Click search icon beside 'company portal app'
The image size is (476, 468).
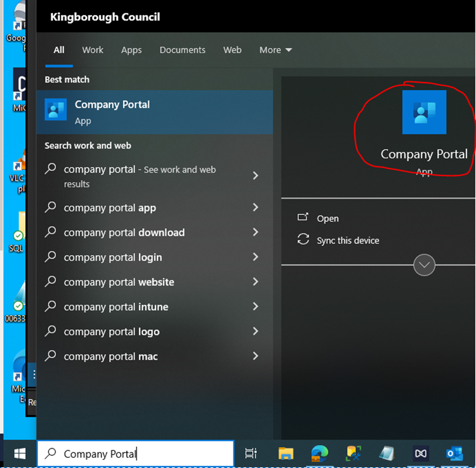click(x=51, y=207)
